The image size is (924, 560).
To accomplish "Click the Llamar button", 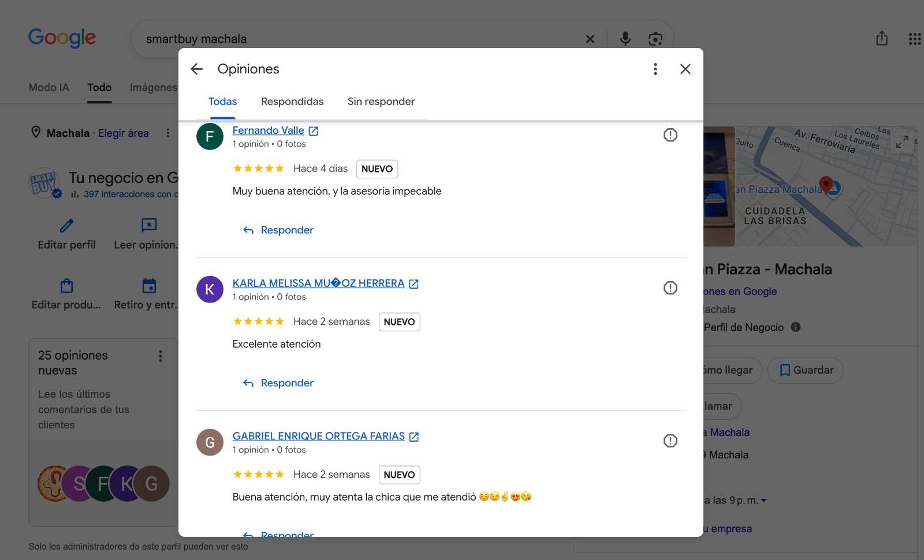I will [x=722, y=406].
